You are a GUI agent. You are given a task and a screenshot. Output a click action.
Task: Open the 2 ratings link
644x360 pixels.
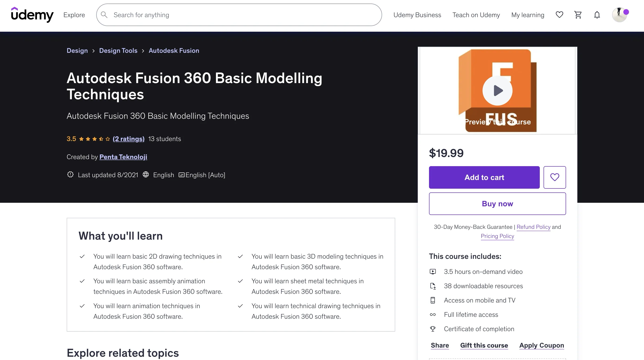coord(129,139)
